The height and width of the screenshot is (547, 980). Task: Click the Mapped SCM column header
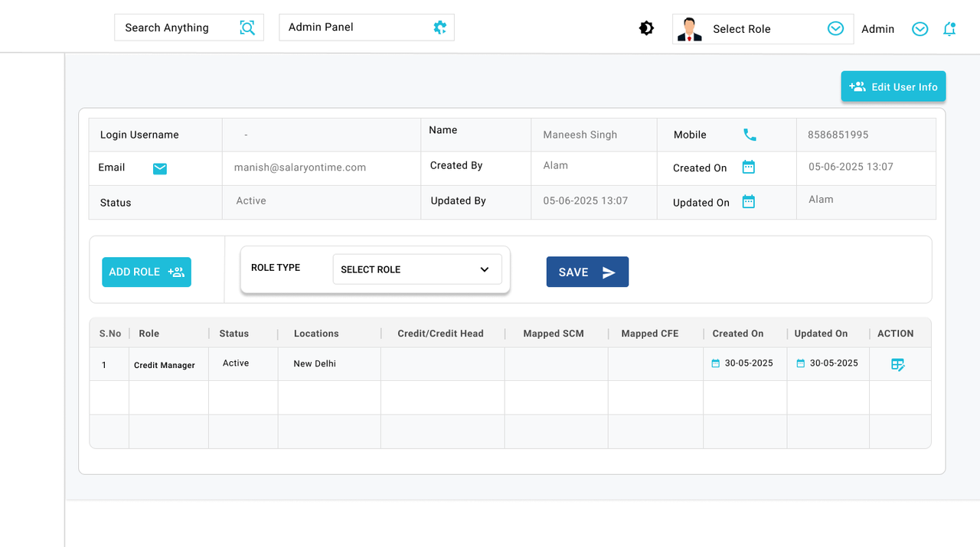click(553, 334)
